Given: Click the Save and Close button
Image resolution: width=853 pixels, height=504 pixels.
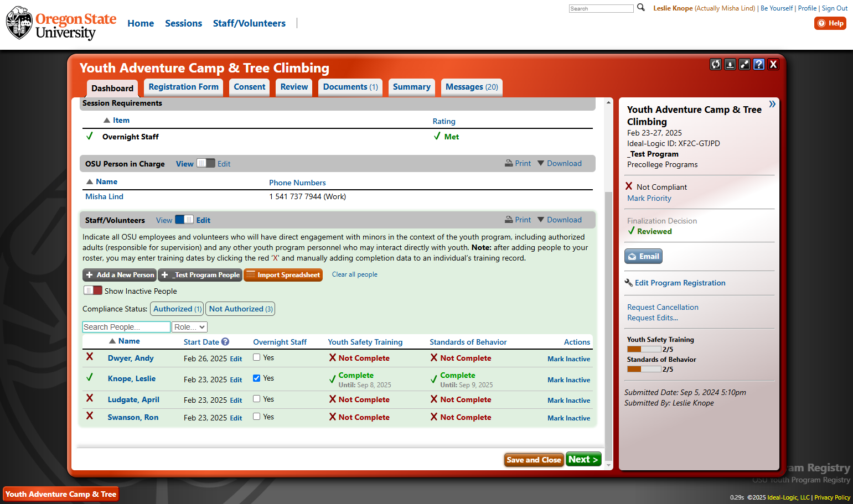Looking at the screenshot, I should (x=534, y=460).
